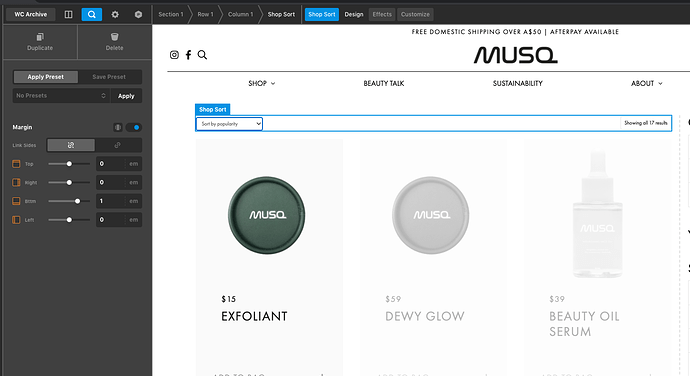690x376 pixels.
Task: Adjust the Left margin slider
Action: (x=69, y=219)
